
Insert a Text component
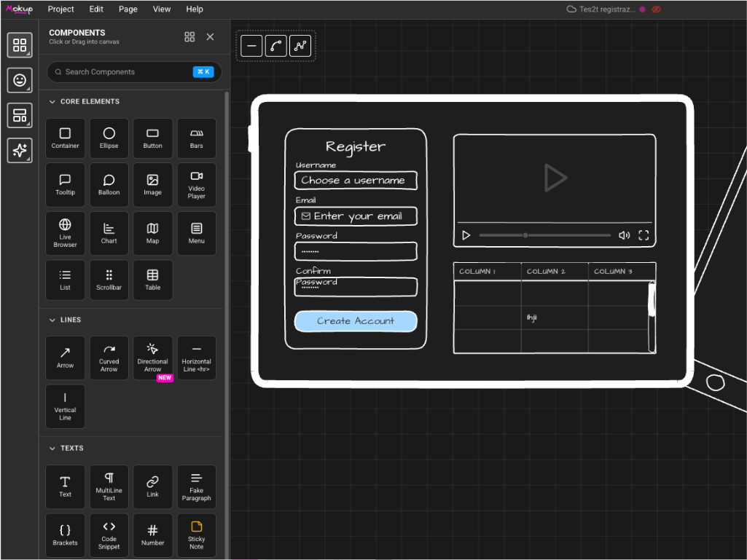[x=66, y=486]
